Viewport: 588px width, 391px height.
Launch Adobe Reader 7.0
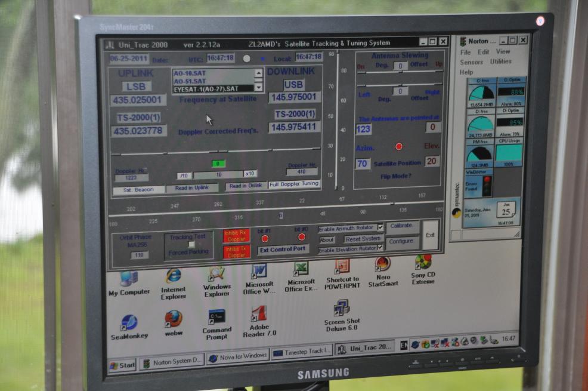(x=259, y=322)
